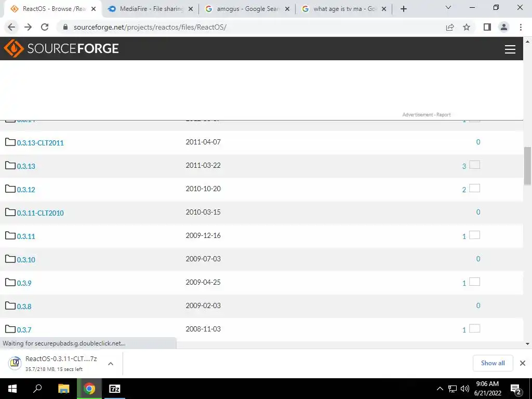Screen dimensions: 532x399
Task: Expand options for ReactOS 7z download
Action: (x=110, y=364)
